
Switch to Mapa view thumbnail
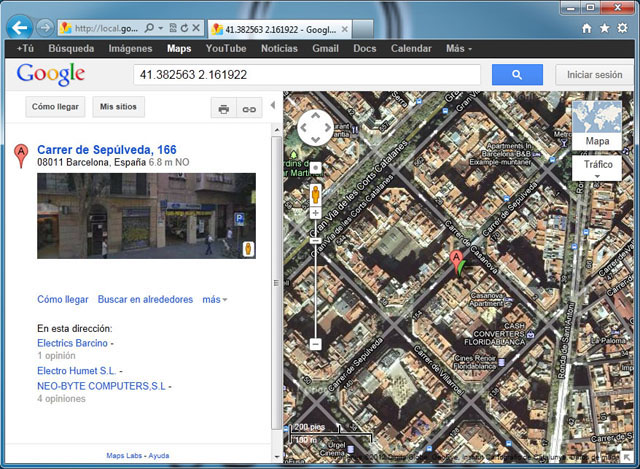pos(597,125)
